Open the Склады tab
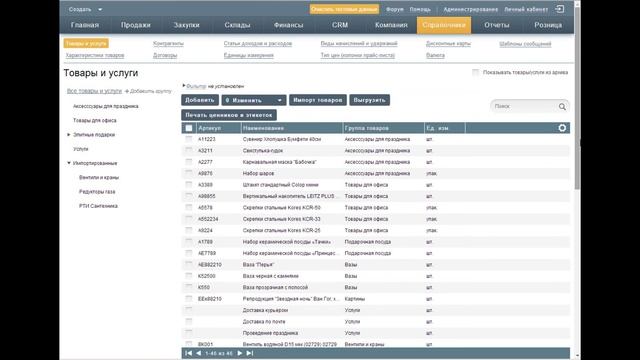Image resolution: width=640 pixels, height=360 pixels. (237, 25)
